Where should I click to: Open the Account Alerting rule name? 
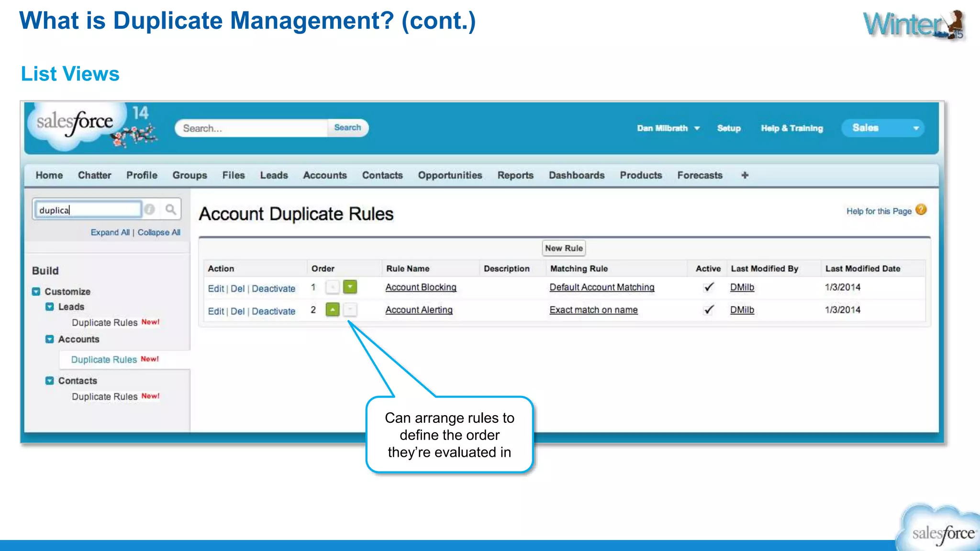419,309
